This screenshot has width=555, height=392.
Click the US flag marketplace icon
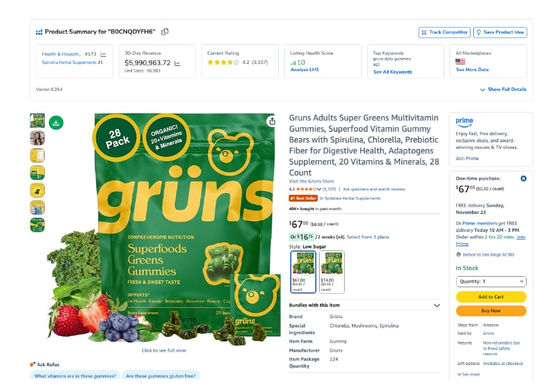(460, 61)
